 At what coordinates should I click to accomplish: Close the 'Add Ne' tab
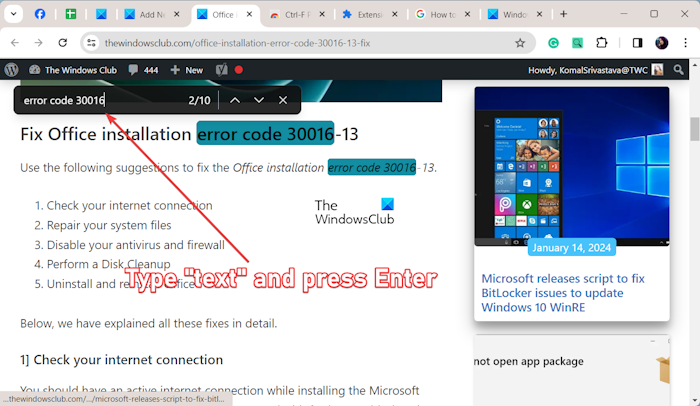[x=177, y=14]
